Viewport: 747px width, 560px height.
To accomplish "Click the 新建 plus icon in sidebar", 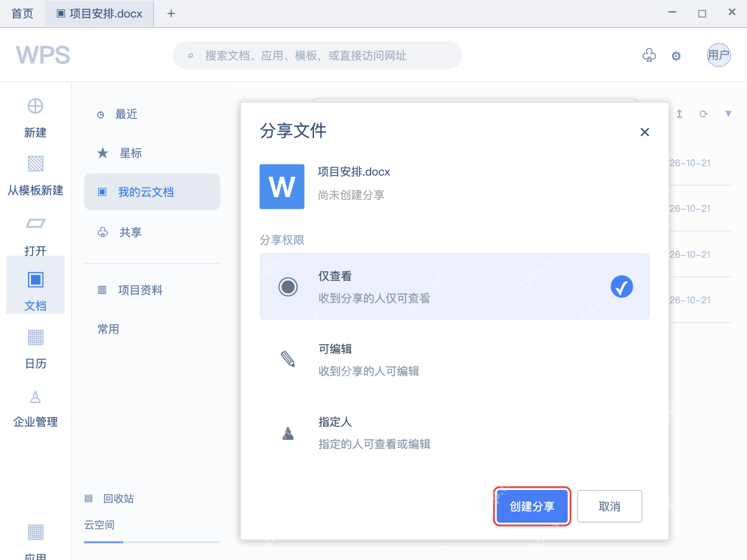I will (x=35, y=106).
